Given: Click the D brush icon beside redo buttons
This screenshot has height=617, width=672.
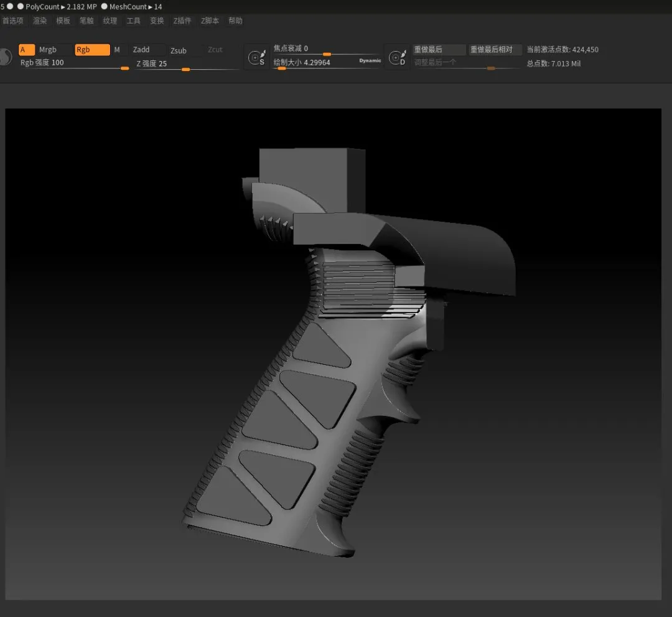Looking at the screenshot, I should (x=396, y=57).
